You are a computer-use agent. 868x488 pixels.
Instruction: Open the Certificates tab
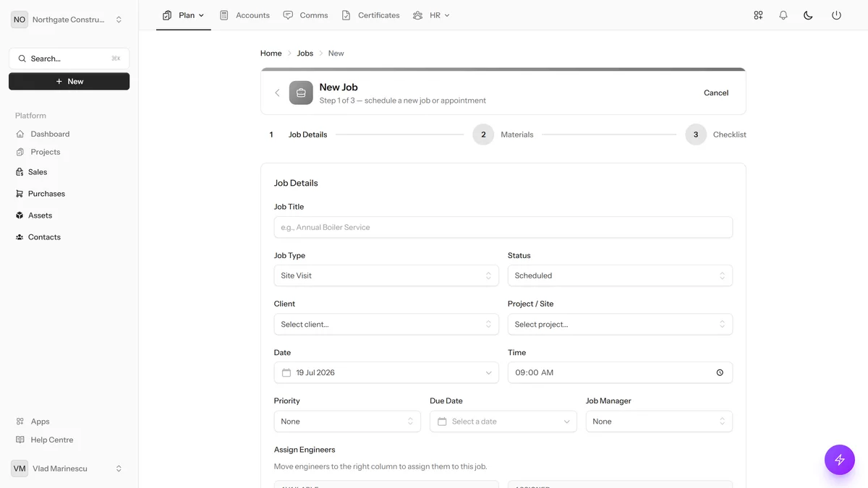pyautogui.click(x=370, y=15)
